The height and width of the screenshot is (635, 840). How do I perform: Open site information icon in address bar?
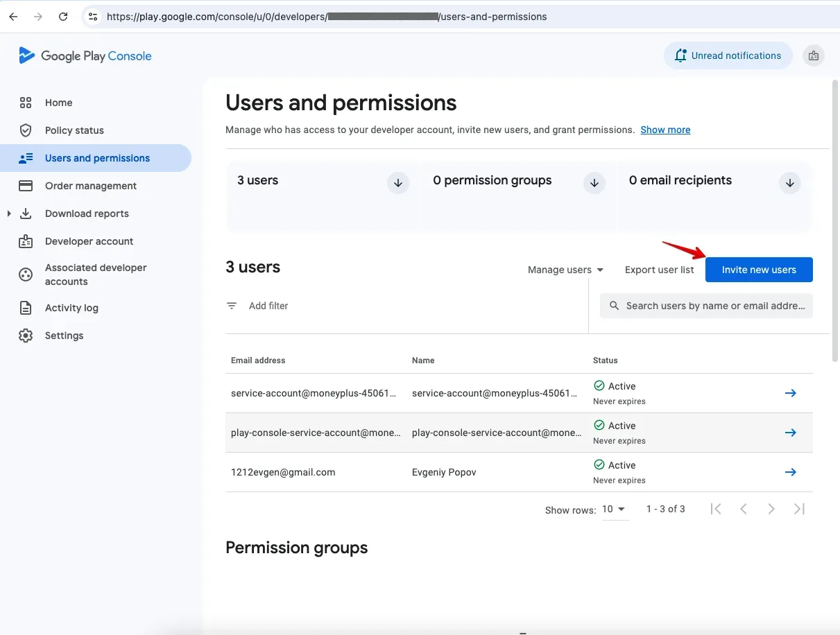coord(93,17)
